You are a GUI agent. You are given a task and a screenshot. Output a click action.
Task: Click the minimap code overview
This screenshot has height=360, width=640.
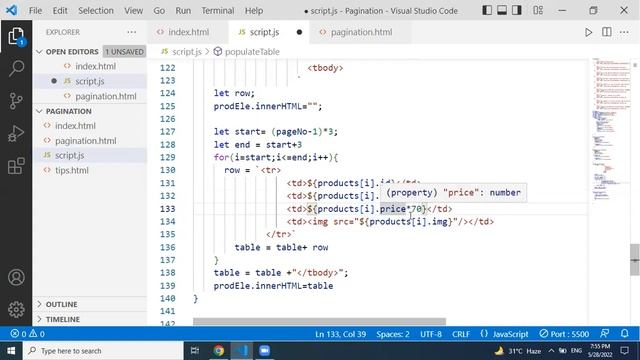[x=611, y=131]
